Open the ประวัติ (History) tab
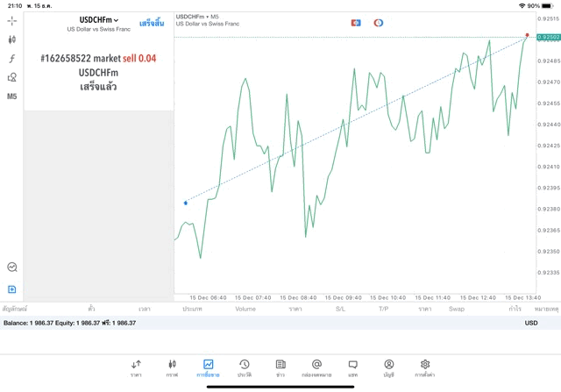 click(244, 367)
